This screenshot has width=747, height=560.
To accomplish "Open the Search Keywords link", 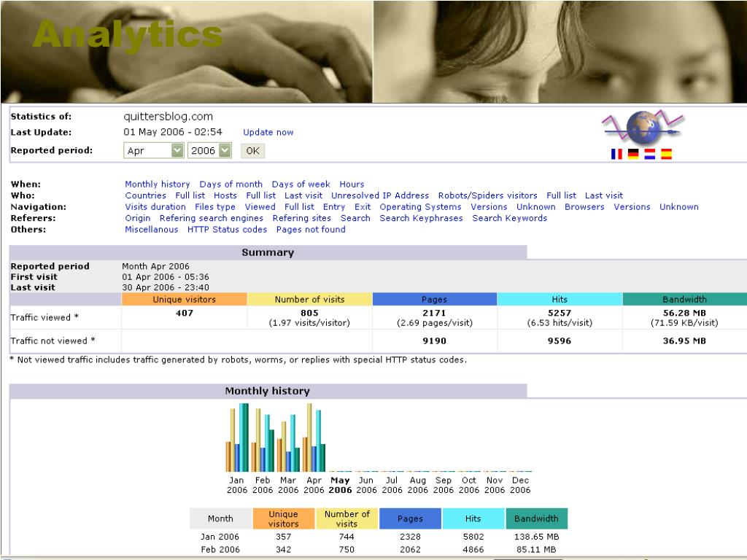I will [510, 218].
